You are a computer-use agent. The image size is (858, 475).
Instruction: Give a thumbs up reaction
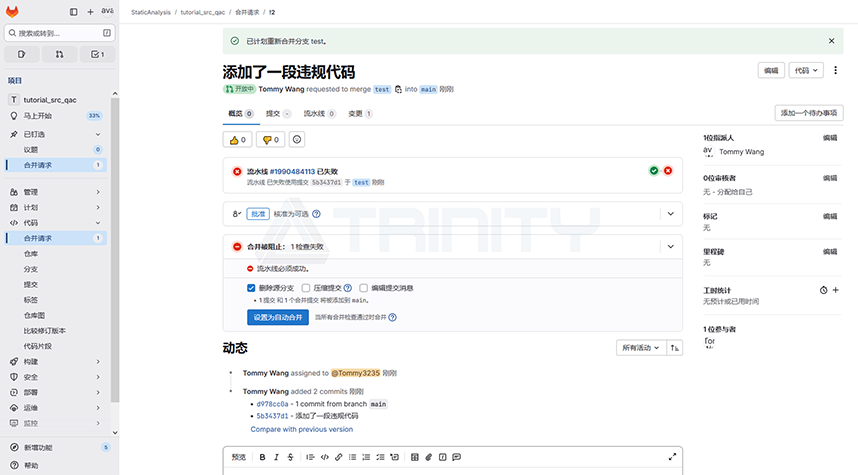point(238,139)
